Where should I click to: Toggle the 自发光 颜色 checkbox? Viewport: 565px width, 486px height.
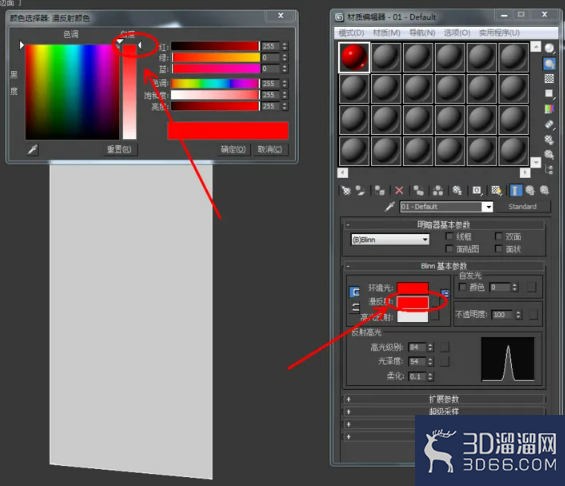point(463,287)
